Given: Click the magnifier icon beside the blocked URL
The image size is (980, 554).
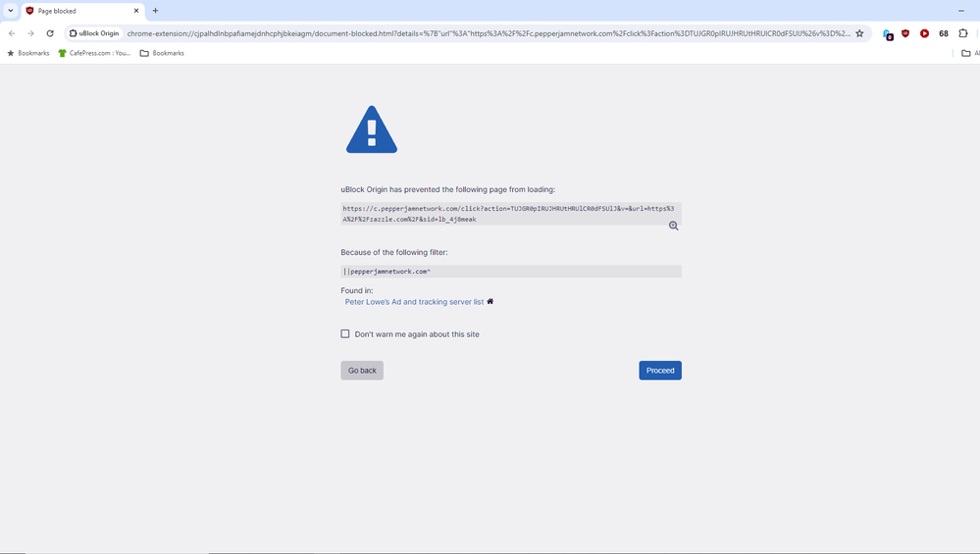Looking at the screenshot, I should click(674, 226).
